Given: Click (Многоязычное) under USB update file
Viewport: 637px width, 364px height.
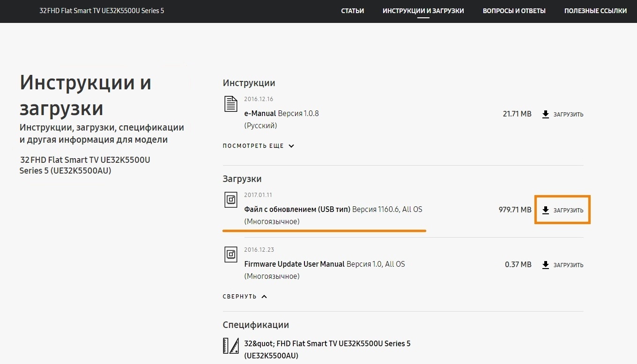Looking at the screenshot, I should (x=272, y=221).
